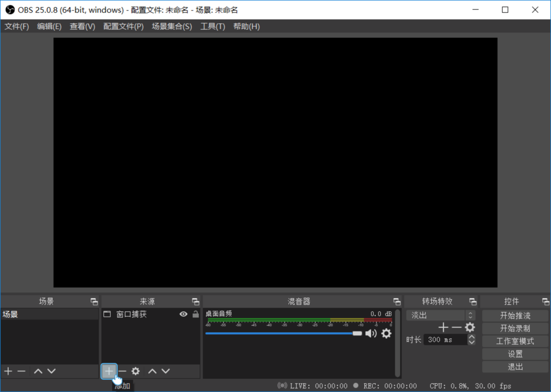Mute 桌面音频 with the speaker icon
551x392 pixels.
pyautogui.click(x=371, y=333)
